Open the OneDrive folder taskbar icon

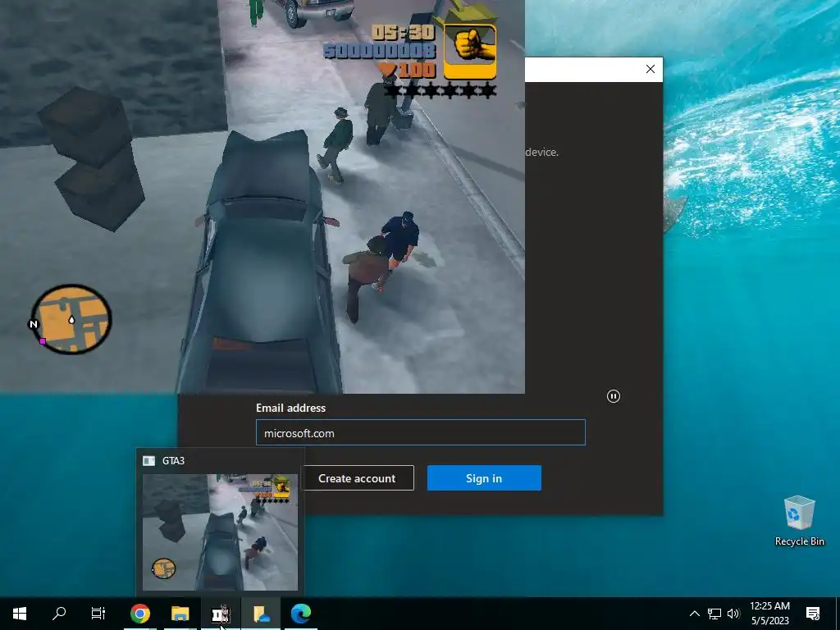coord(261,614)
